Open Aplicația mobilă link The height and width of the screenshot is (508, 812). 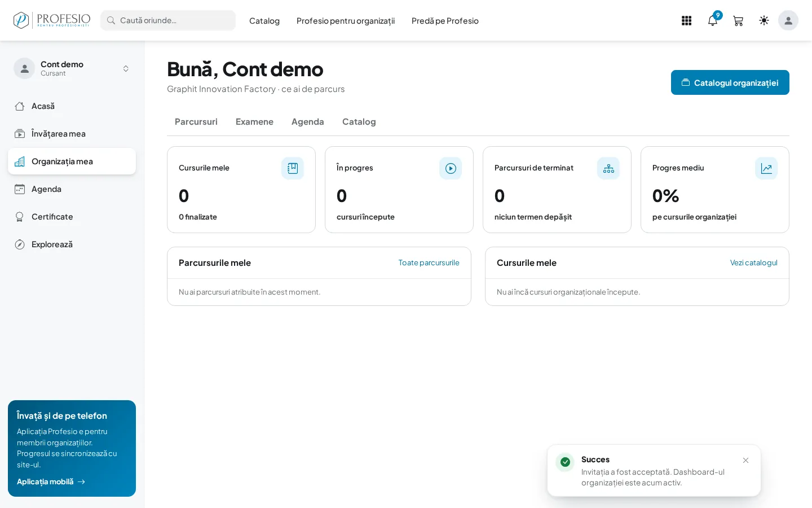pyautogui.click(x=51, y=481)
